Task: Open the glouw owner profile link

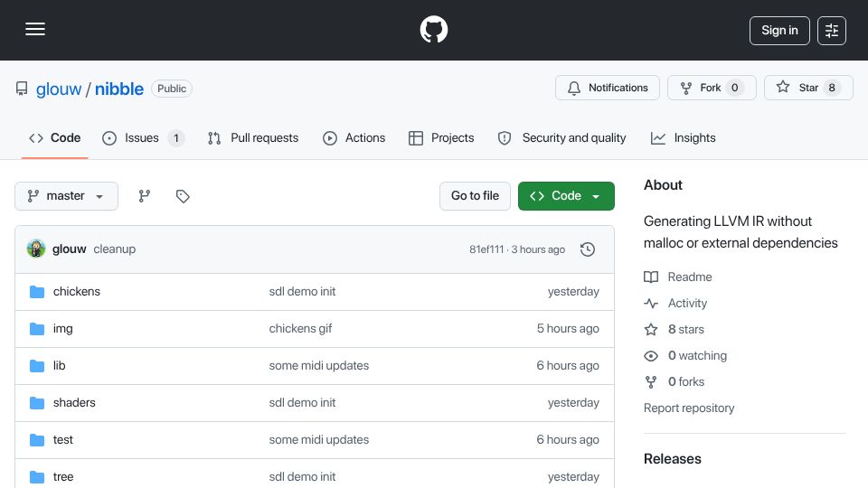Action: 59,89
